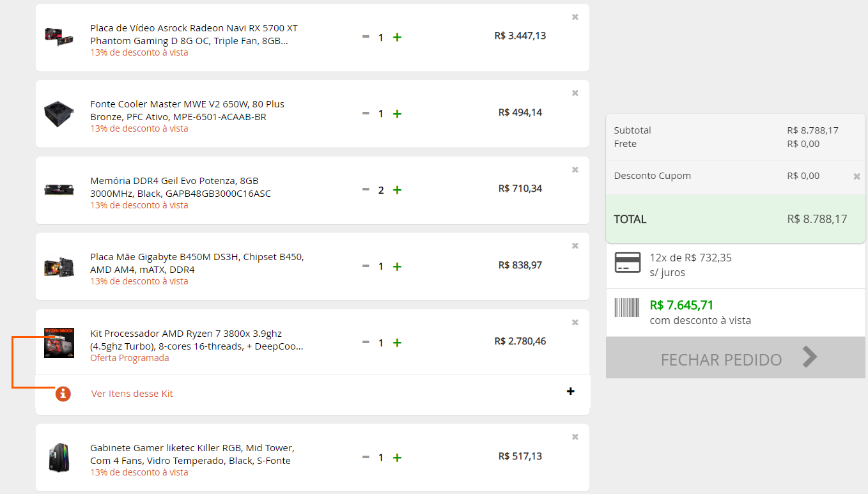Open the Placa Mãe Gigabyte B450M title
This screenshot has width=868, height=494.
(x=197, y=263)
